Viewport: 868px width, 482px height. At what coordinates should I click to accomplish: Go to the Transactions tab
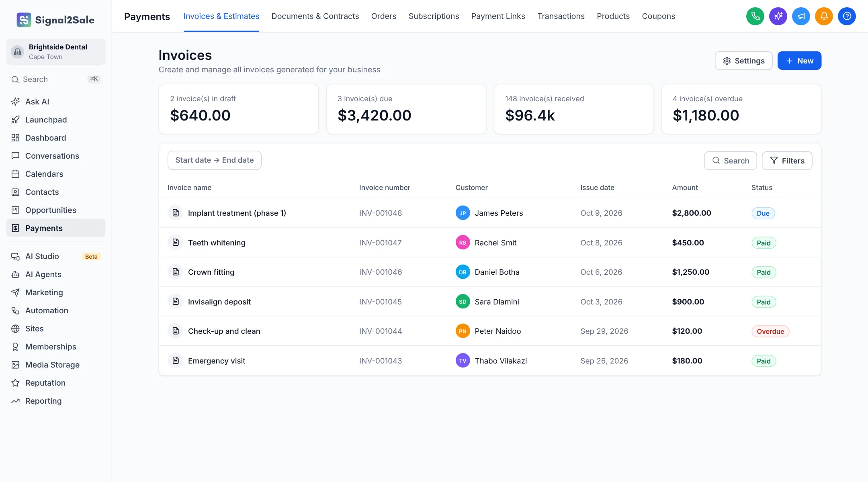(x=561, y=16)
